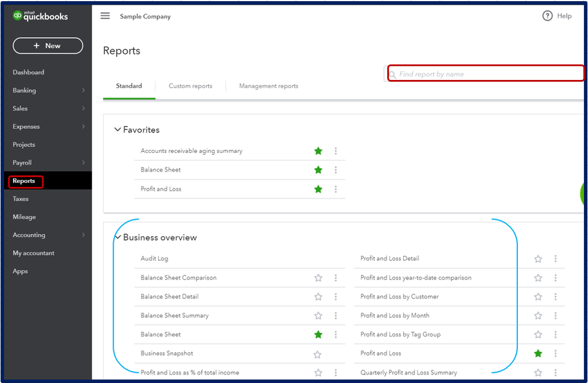Screen dimensions: 588x383
Task: Favorite Profit and Loss by Tag Group star
Action: [x=538, y=334]
